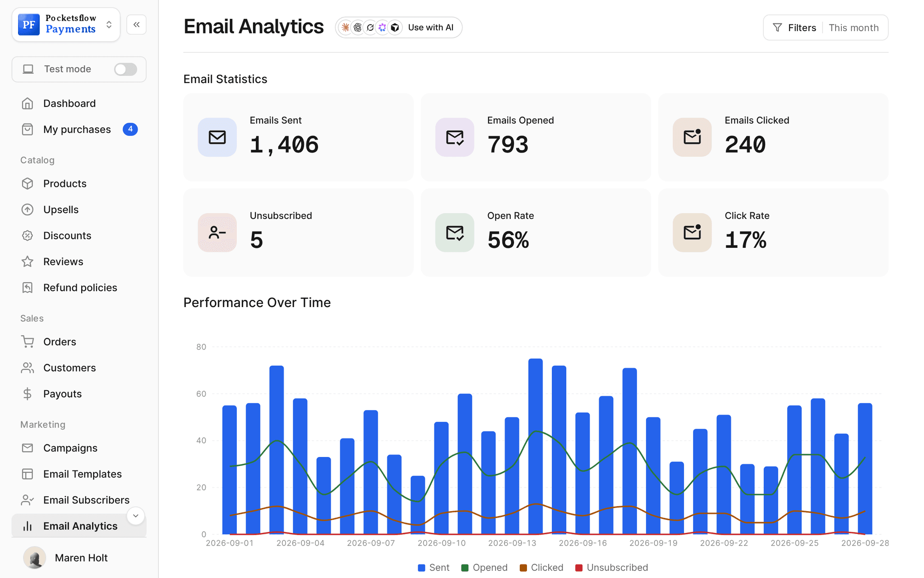Toggle Test mode switch
Image resolution: width=924 pixels, height=578 pixels.
coord(125,69)
